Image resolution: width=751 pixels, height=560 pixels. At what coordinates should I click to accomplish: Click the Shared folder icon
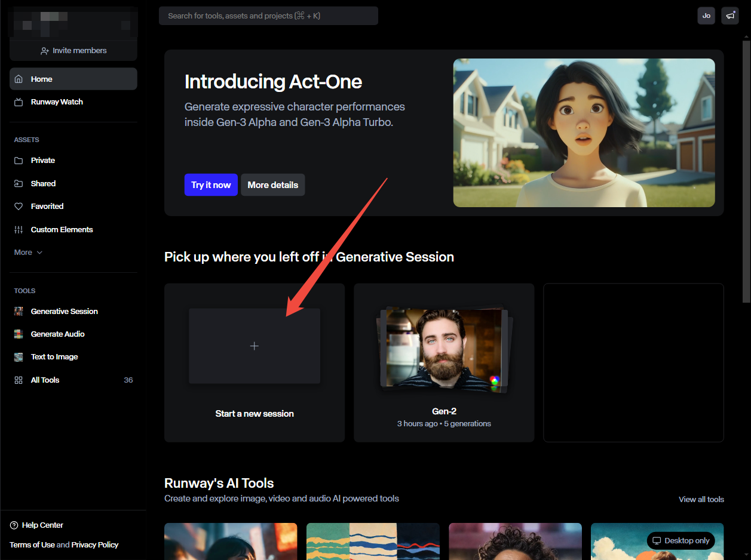point(19,184)
